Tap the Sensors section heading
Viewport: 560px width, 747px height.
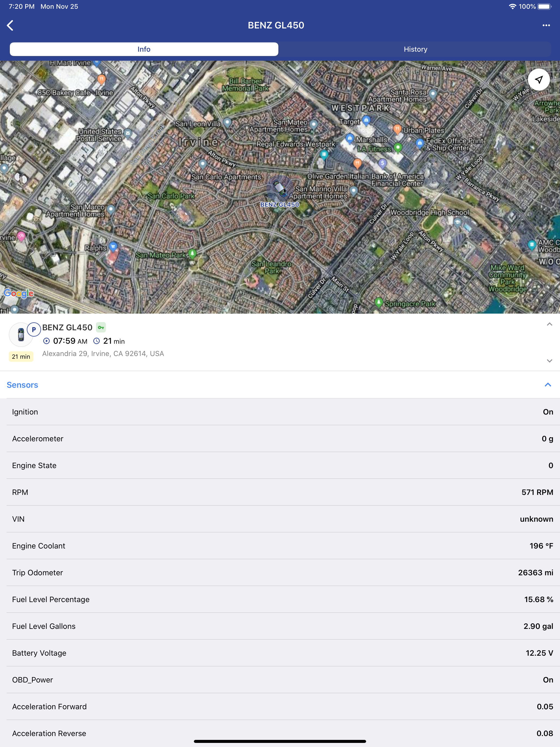click(x=22, y=385)
